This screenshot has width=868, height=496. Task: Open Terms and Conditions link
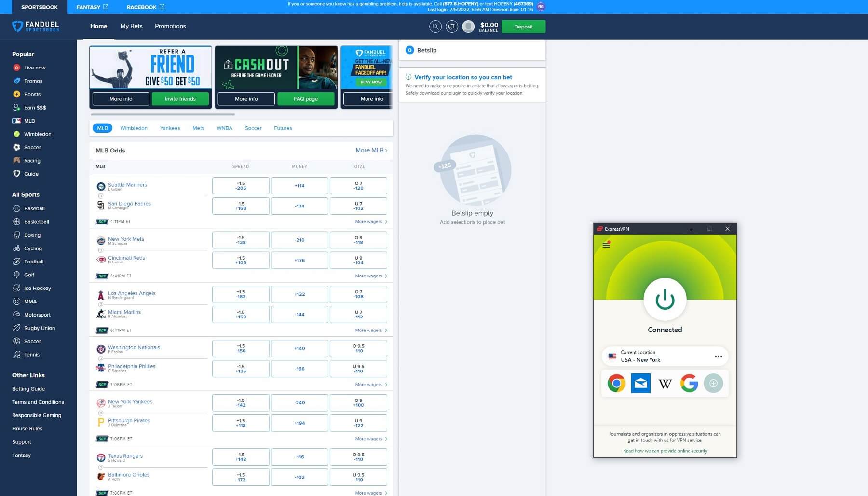(x=38, y=402)
